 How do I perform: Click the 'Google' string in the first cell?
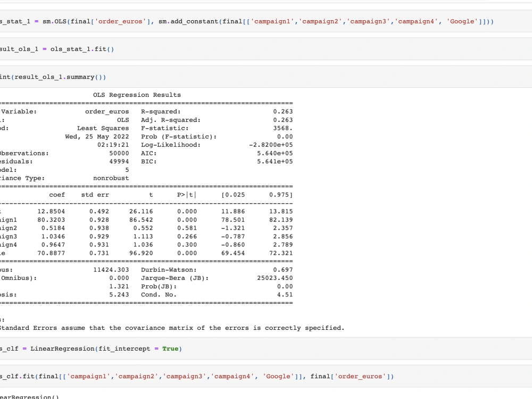(x=461, y=21)
